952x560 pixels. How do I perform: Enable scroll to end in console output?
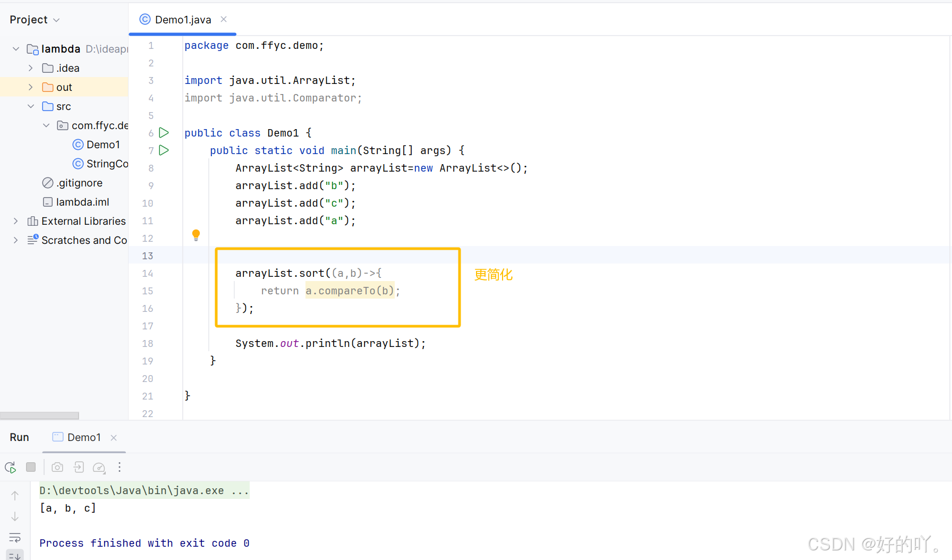click(15, 555)
